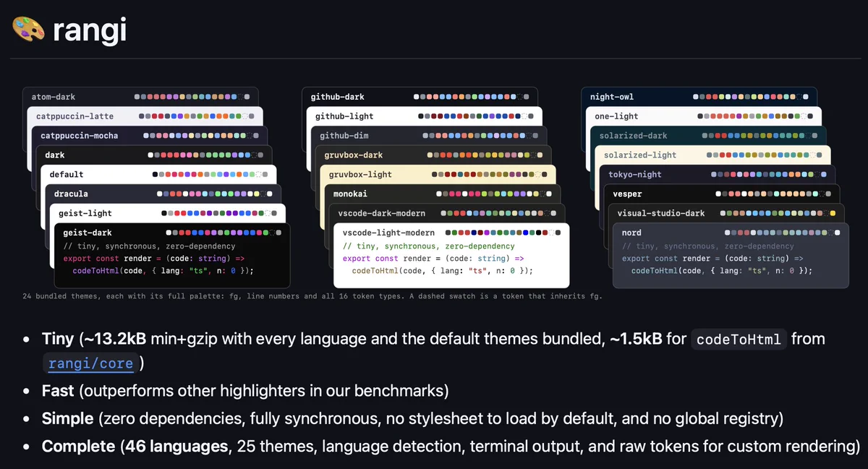Select the gruvbox-light theme label
This screenshot has height=469, width=868.
coord(360,174)
